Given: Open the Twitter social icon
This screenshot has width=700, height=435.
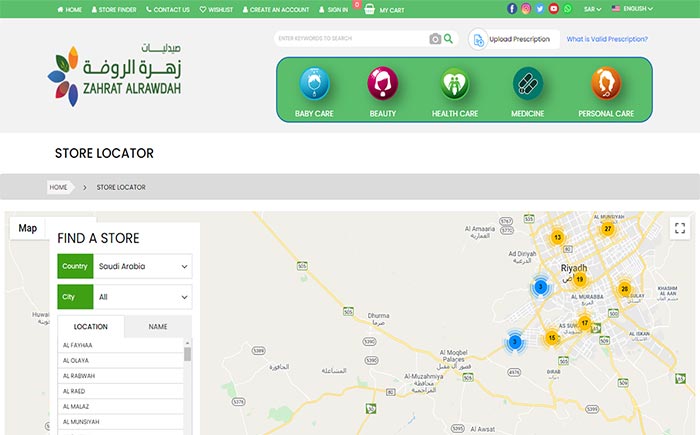Looking at the screenshot, I should [540, 8].
